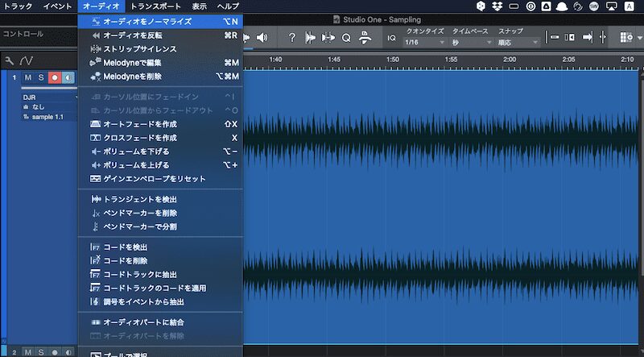This screenshot has width=644, height=357.
Task: Toggle autoscroll arrow icon in toolbar
Action: click(588, 37)
